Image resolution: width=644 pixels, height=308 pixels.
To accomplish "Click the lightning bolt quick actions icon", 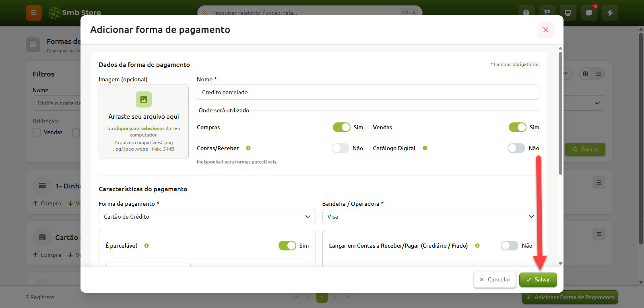I will pos(610,12).
